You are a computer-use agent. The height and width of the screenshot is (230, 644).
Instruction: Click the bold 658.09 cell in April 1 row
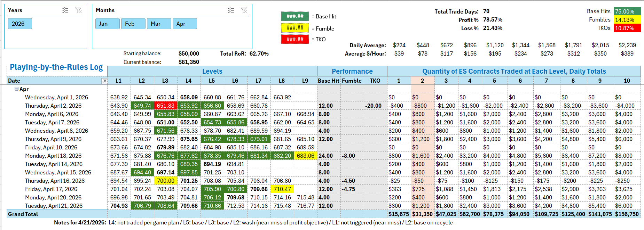(x=189, y=97)
